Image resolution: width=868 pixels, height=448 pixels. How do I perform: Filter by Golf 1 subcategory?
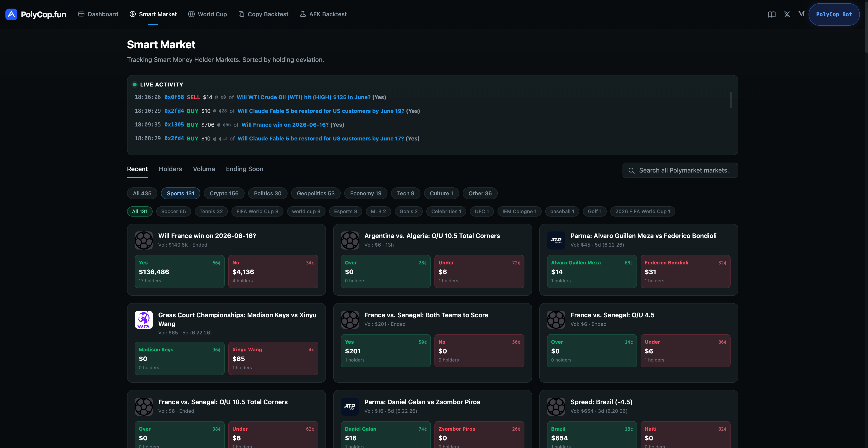[x=594, y=211]
